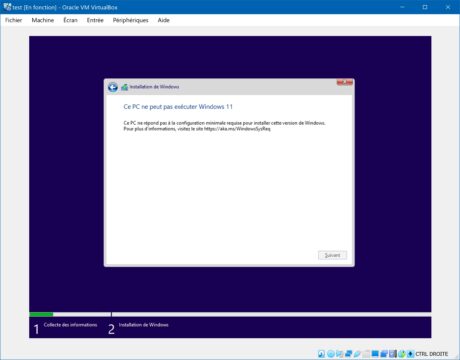Click the hard disk activity status icon
This screenshot has height=360, width=460.
coord(321,354)
